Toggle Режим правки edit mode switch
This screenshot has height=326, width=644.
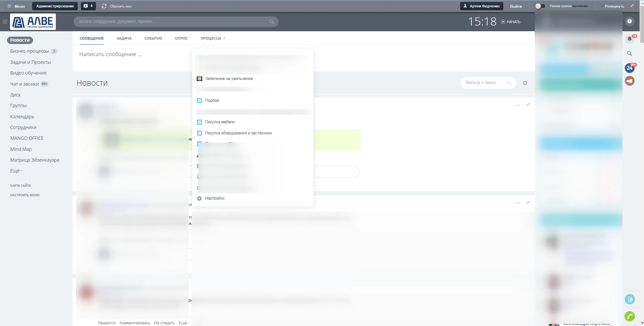pyautogui.click(x=540, y=6)
